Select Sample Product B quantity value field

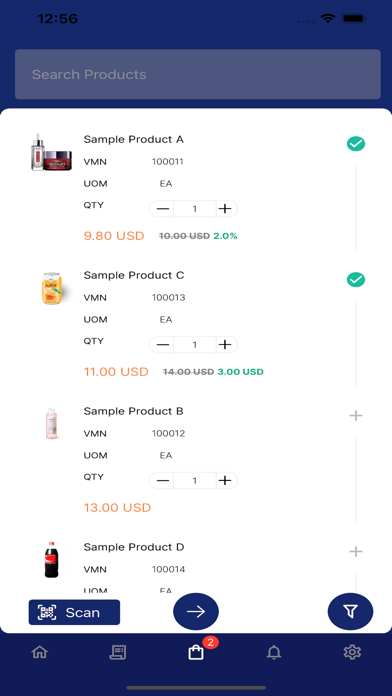coord(194,480)
